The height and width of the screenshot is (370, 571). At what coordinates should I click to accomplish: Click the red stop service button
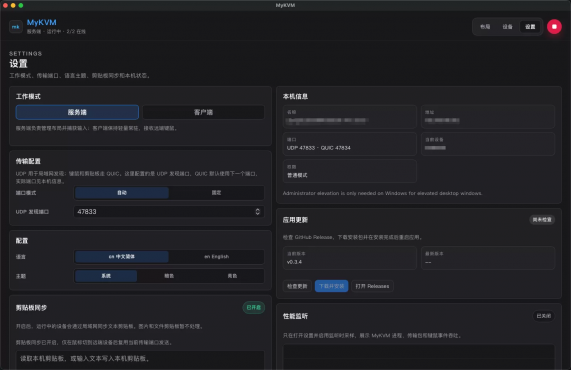(554, 27)
